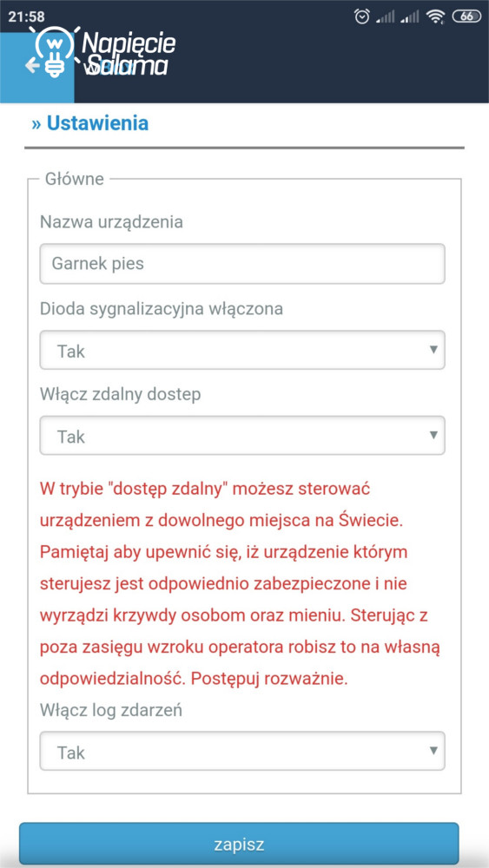
Task: Tap the Wi-Fi status icon
Action: click(436, 17)
